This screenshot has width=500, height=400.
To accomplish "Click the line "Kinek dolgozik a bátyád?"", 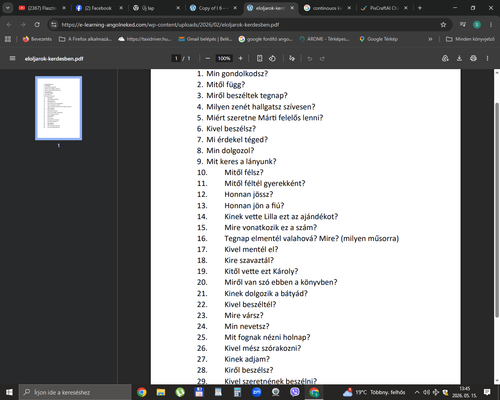I will pos(266,293).
